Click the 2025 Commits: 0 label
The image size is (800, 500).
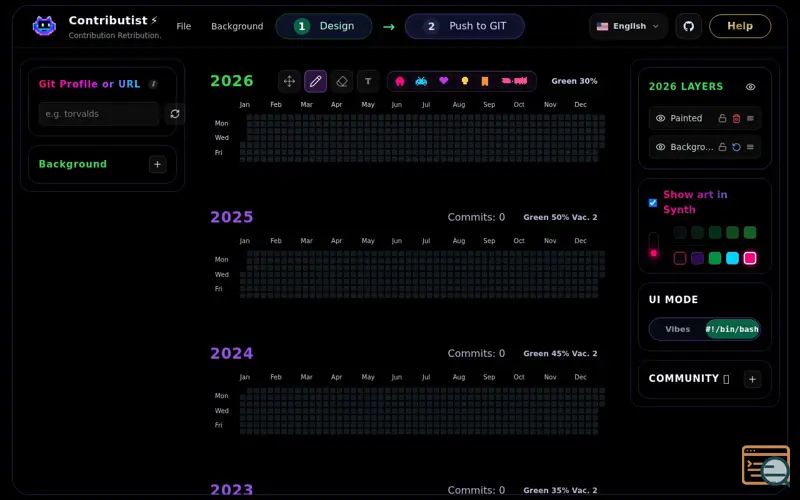477,217
